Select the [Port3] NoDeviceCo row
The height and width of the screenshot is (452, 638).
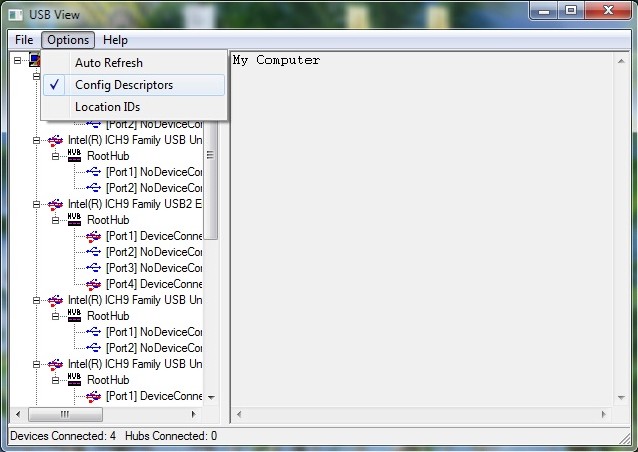[x=154, y=268]
